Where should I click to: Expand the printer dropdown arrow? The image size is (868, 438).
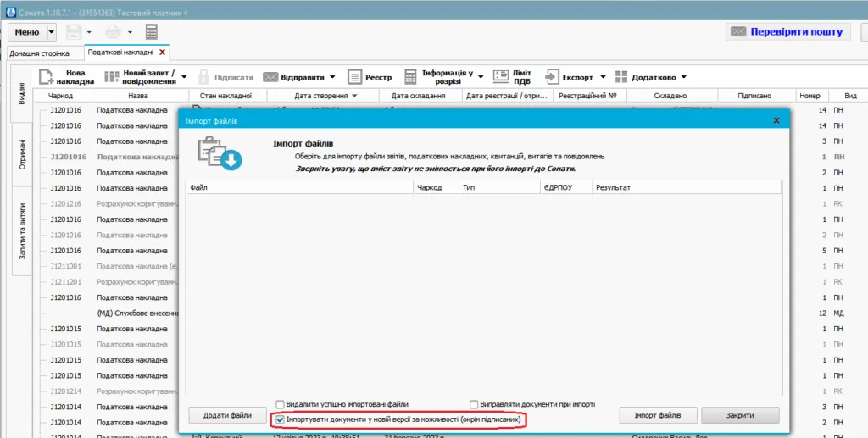click(x=130, y=33)
